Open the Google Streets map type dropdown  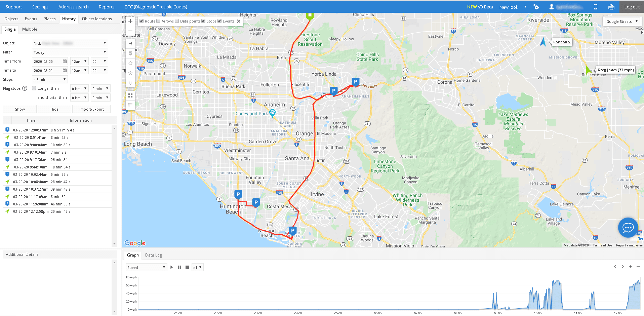click(621, 21)
